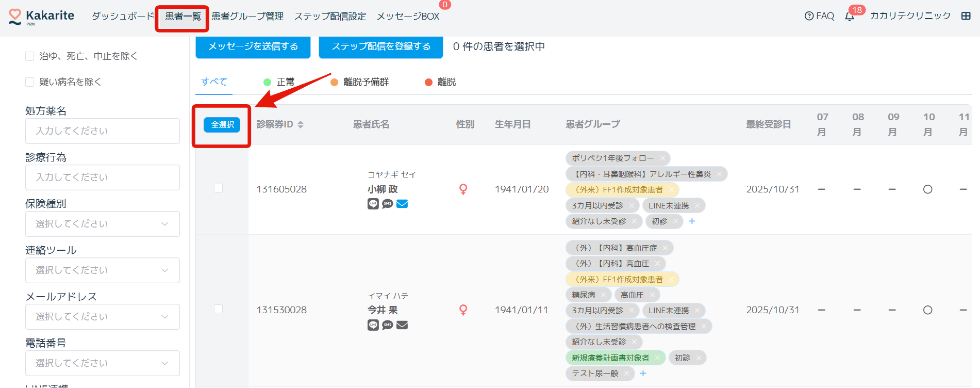This screenshot has height=388, width=980.
Task: Add a patient group to 小柳 政
Action: coord(692,221)
